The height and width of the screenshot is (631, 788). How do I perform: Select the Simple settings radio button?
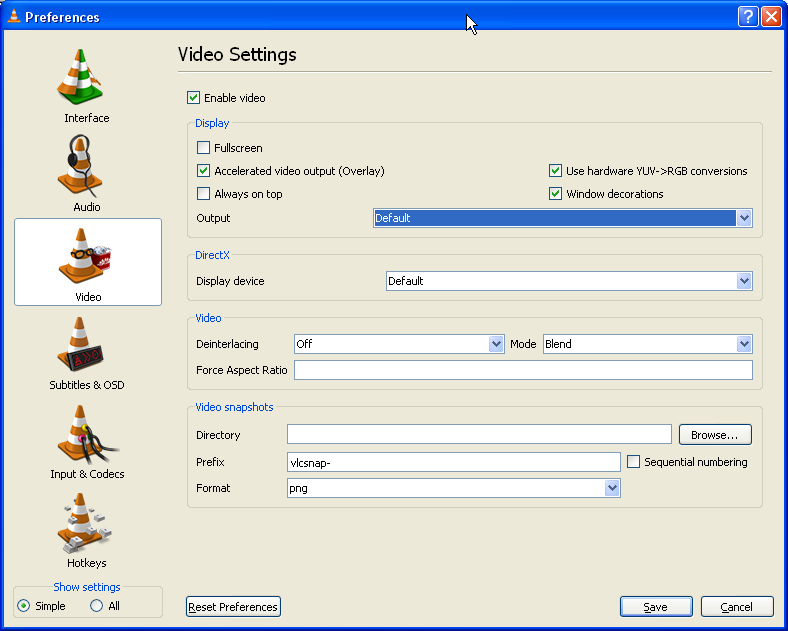click(x=24, y=606)
